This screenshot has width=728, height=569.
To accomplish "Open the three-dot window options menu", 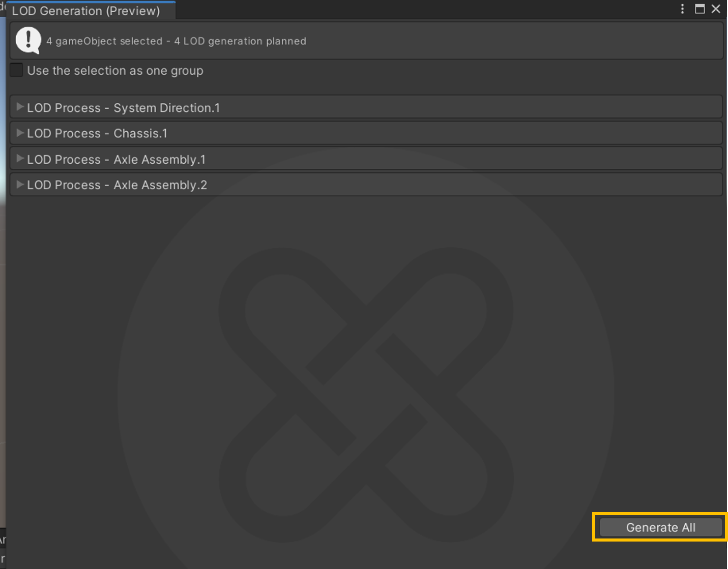I will tap(682, 9).
